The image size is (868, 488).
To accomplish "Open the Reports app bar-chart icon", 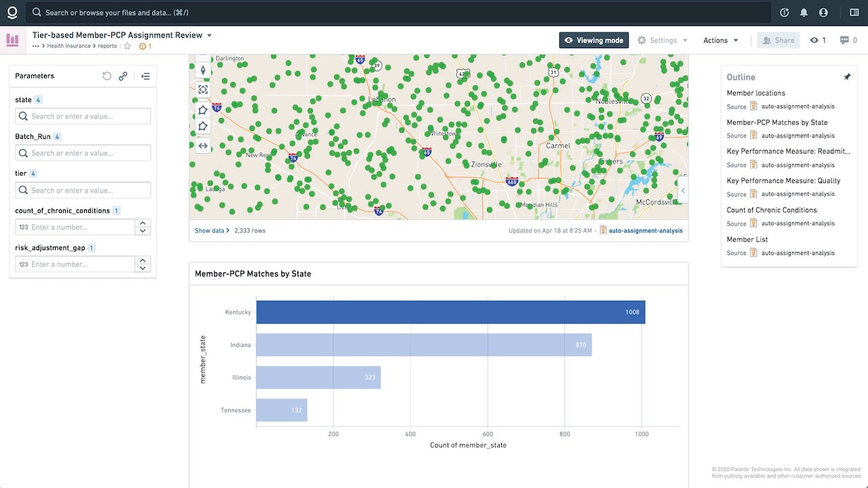I will (12, 40).
